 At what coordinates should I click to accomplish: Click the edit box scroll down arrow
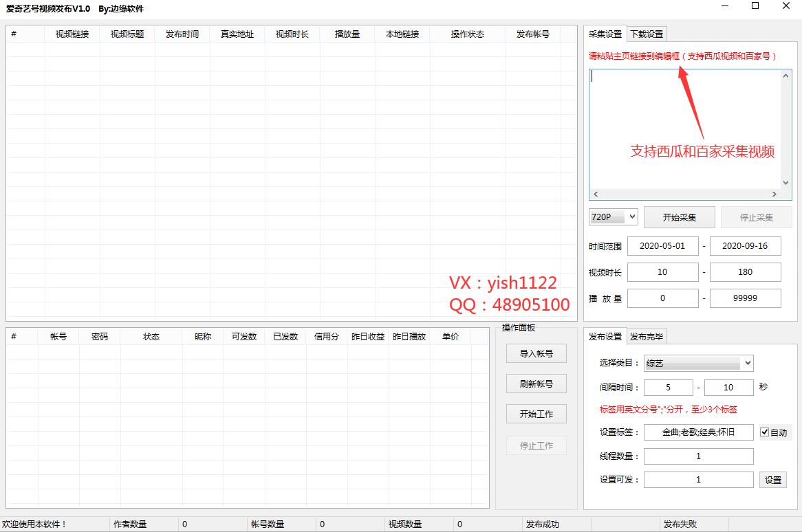[785, 182]
